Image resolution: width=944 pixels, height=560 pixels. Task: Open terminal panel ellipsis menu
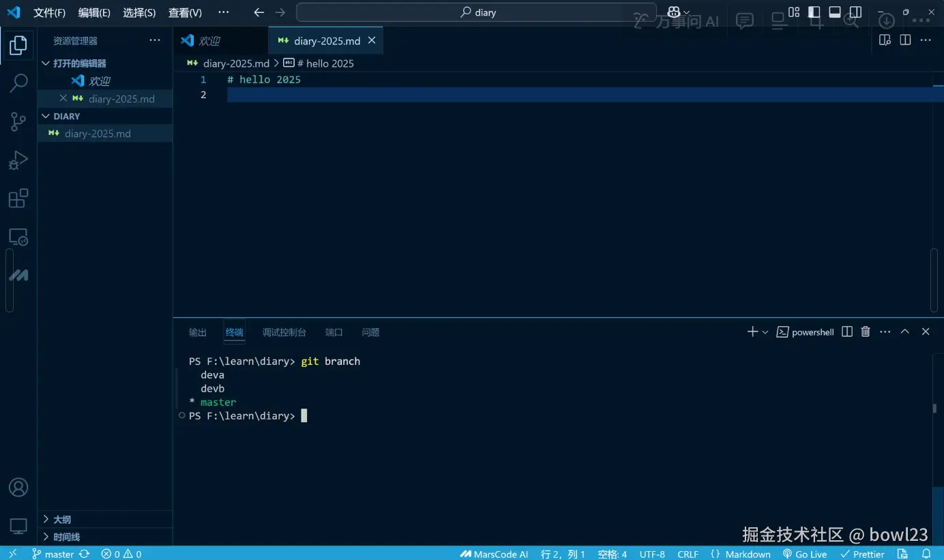(x=885, y=331)
